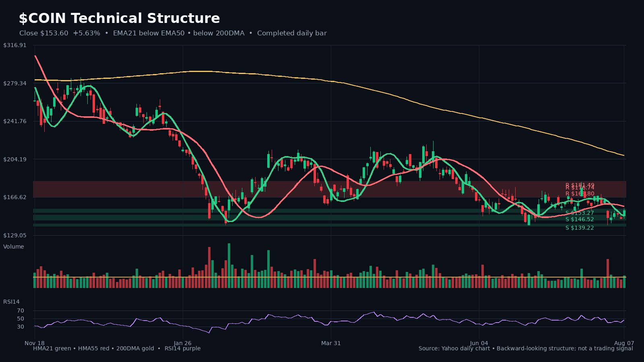Viewport: 644px width, 362px height.
Task: Click the RSI "70" level label
Action: 21,311
